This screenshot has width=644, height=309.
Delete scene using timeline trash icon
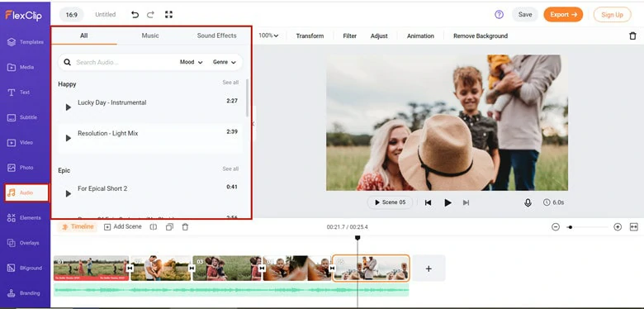tap(185, 227)
